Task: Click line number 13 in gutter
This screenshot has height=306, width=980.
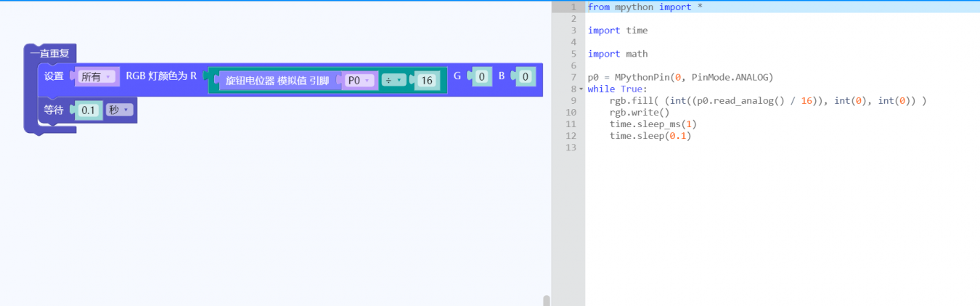Action: click(x=571, y=148)
